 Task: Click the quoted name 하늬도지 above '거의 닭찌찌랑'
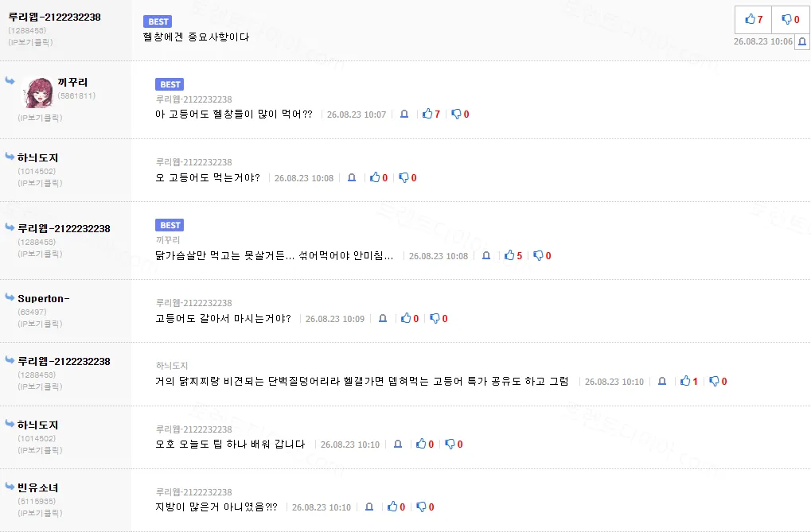[172, 366]
